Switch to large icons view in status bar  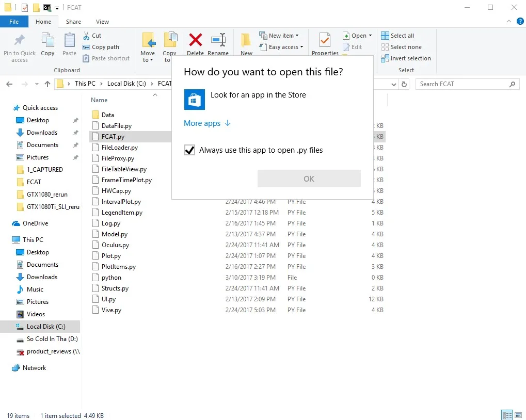coord(518,415)
